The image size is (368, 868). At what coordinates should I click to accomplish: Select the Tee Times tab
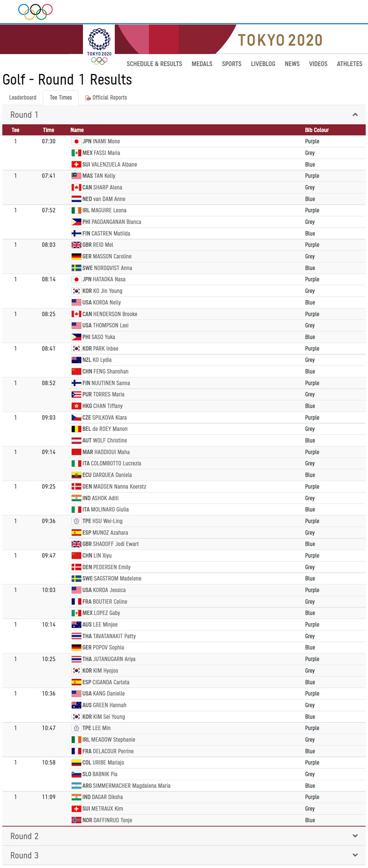pos(61,98)
